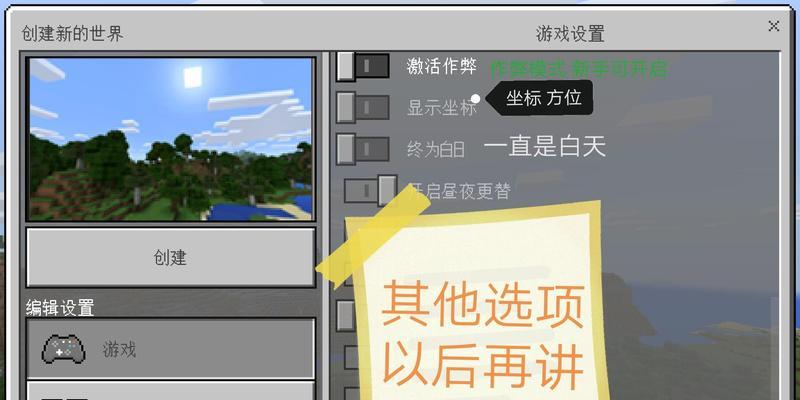Image resolution: width=800 pixels, height=400 pixels.
Task: Enable the 显示坐标 coordinates switch
Action: 362,107
